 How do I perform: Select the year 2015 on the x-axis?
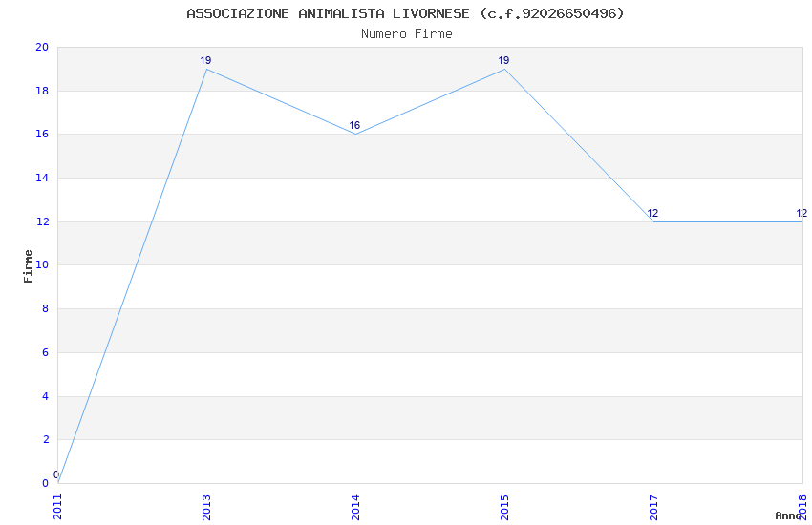pyautogui.click(x=505, y=507)
